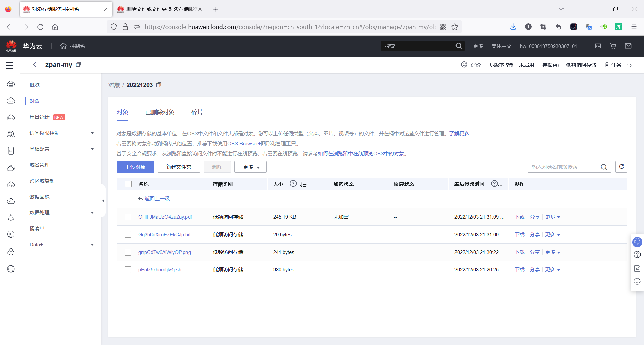Viewport: 644px width, 345px height.
Task: Open 桶清单 in the sidebar
Action: click(37, 228)
